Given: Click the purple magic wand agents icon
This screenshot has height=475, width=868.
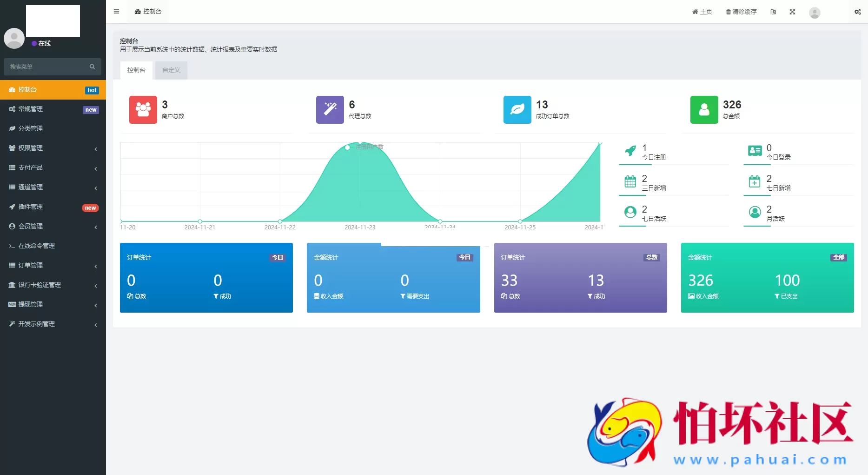Looking at the screenshot, I should tap(330, 110).
